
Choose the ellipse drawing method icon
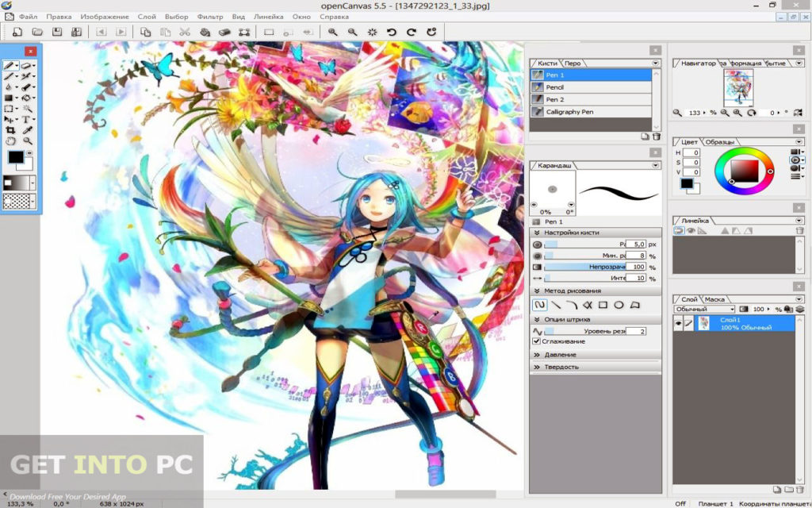pyautogui.click(x=619, y=306)
